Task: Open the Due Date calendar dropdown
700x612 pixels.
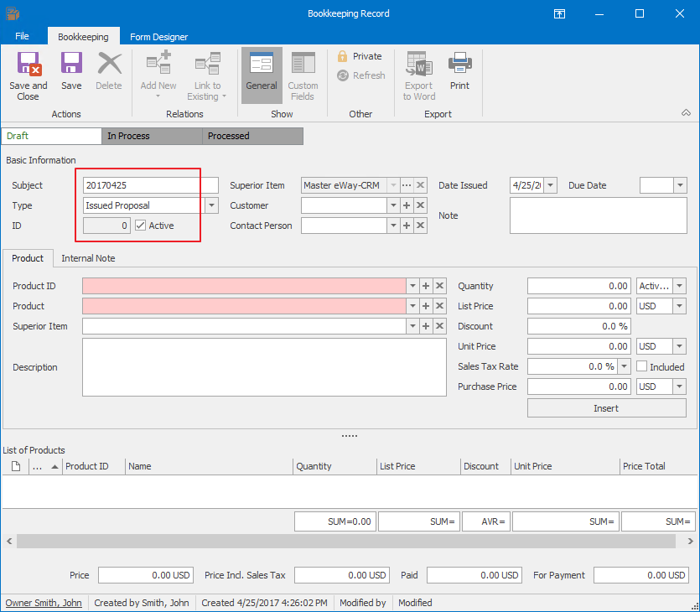Action: [680, 184]
